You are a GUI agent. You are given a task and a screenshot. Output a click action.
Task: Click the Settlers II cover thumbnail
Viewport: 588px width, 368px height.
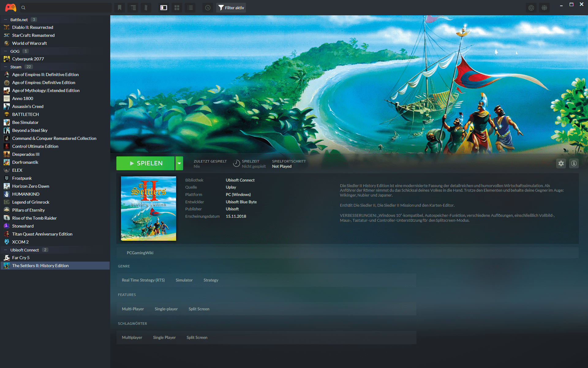[149, 209]
